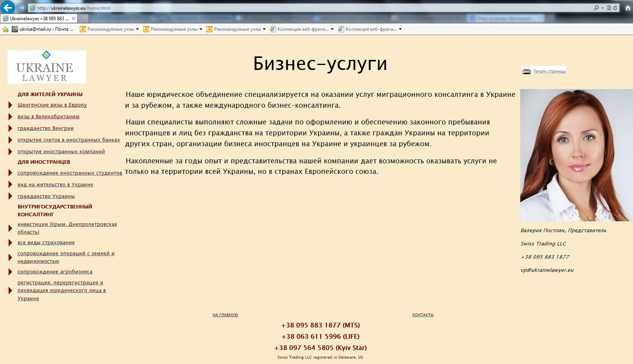Open the search provider dropdown arrow
Image resolution: width=633 pixels, height=364 pixels.
click(602, 7)
